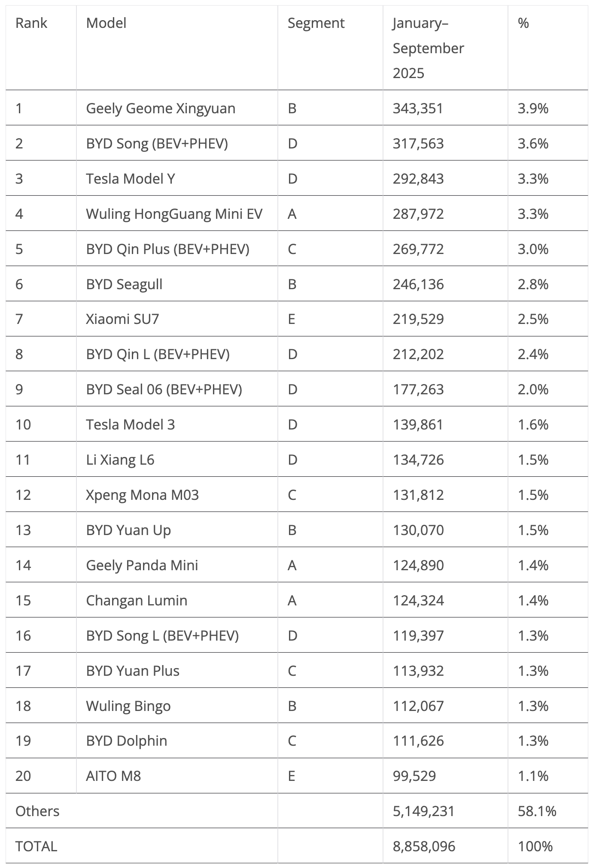Click the Xiaomi SU7 model name
Viewport: 593px width, 868px height.
122,319
